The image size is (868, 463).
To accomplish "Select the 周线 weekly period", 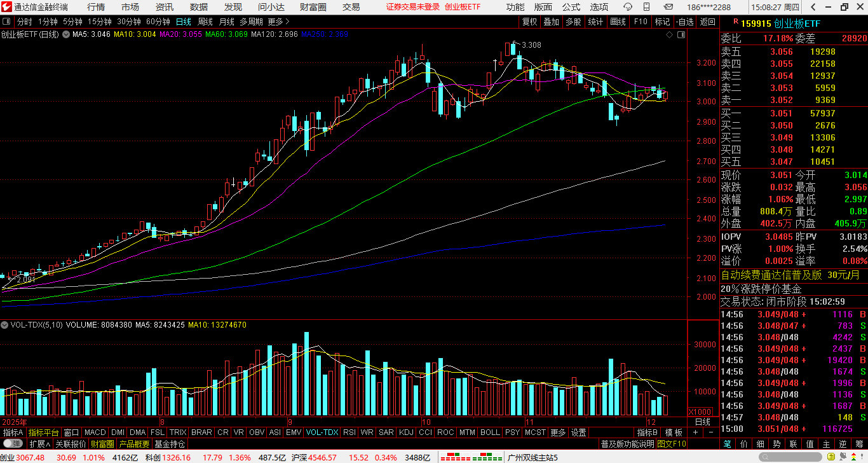I will (x=205, y=22).
